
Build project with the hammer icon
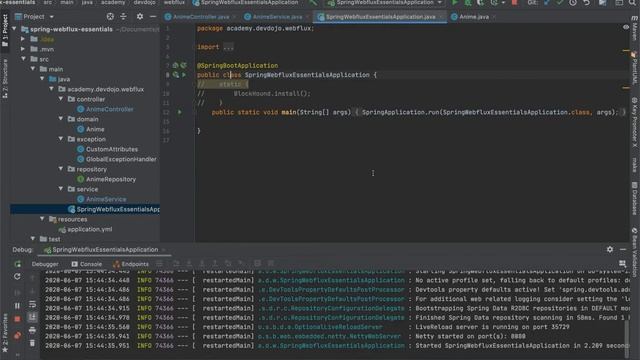coord(313,2)
